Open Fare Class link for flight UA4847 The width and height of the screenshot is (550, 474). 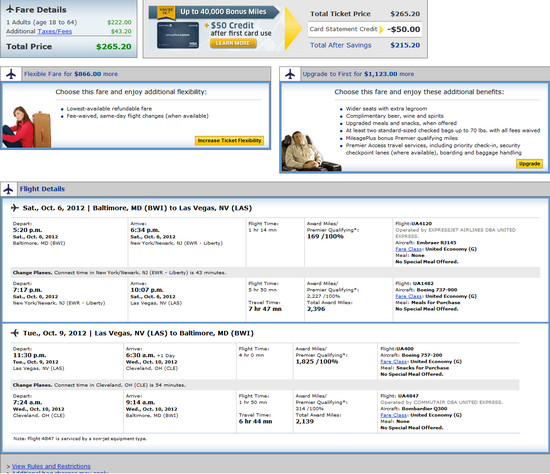coord(394,415)
